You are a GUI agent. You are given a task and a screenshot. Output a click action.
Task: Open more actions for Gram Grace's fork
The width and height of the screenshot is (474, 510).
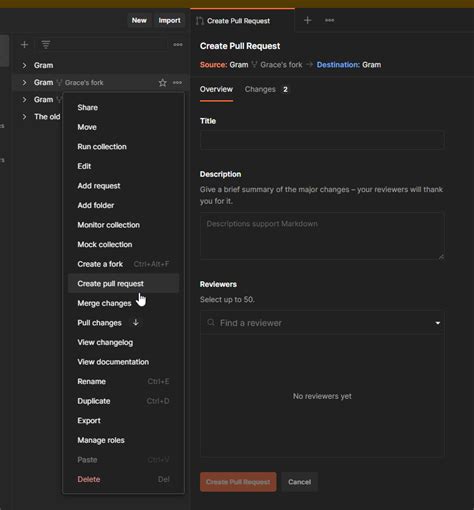click(x=177, y=82)
